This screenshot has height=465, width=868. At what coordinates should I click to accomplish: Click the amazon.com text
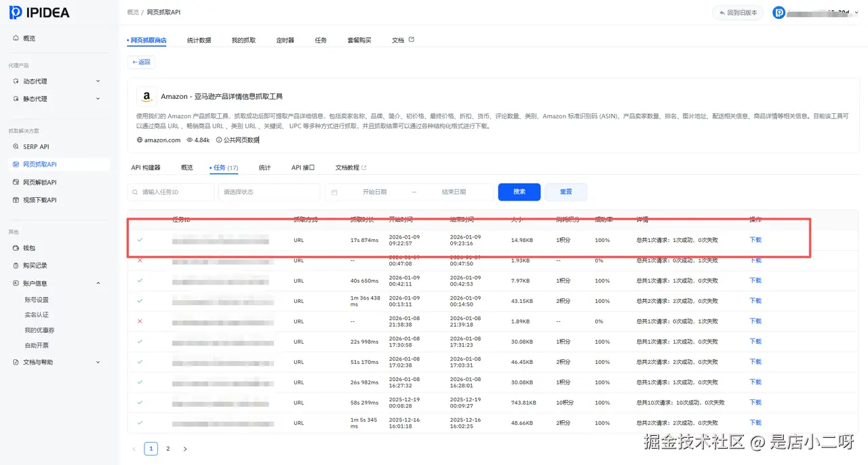pos(163,140)
